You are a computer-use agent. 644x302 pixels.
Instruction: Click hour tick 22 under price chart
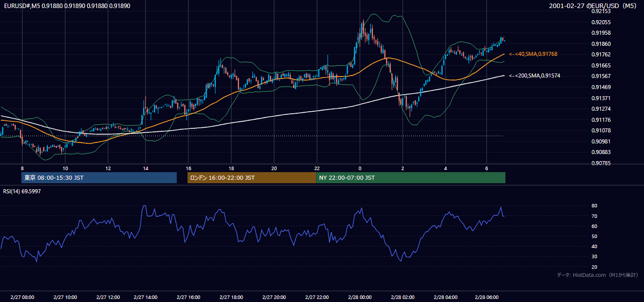click(x=316, y=168)
